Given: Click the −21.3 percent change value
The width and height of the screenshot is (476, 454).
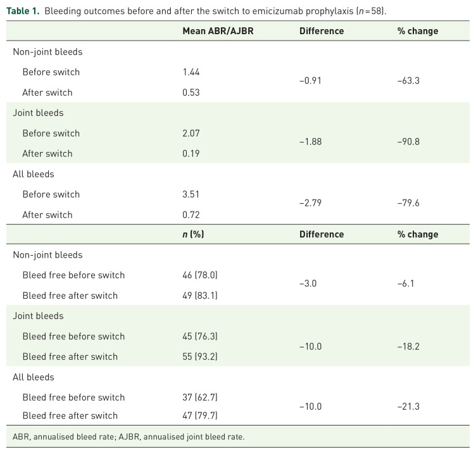Looking at the screenshot, I should click(408, 405).
